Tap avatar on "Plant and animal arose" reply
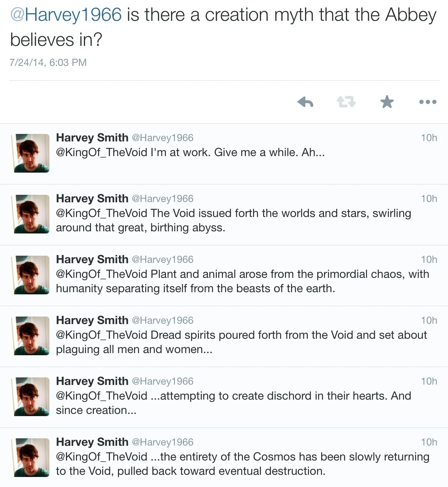448x487 pixels. (x=32, y=275)
